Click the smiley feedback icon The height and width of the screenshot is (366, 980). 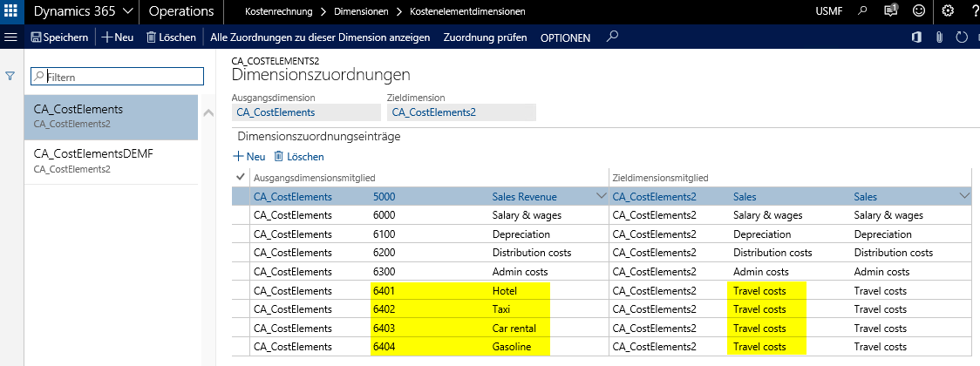pos(918,11)
